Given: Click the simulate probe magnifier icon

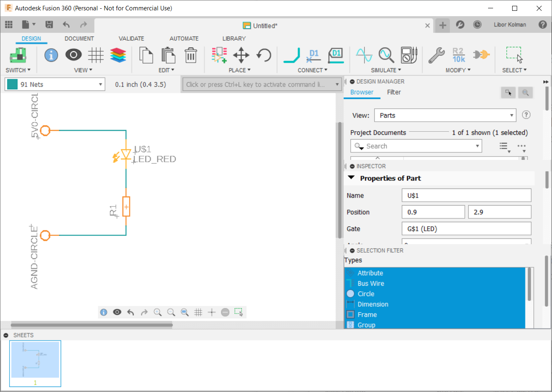Looking at the screenshot, I should pyautogui.click(x=386, y=55).
